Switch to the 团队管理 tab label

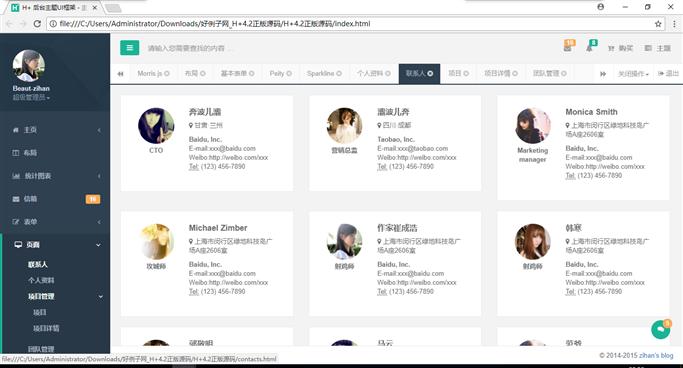click(546, 74)
